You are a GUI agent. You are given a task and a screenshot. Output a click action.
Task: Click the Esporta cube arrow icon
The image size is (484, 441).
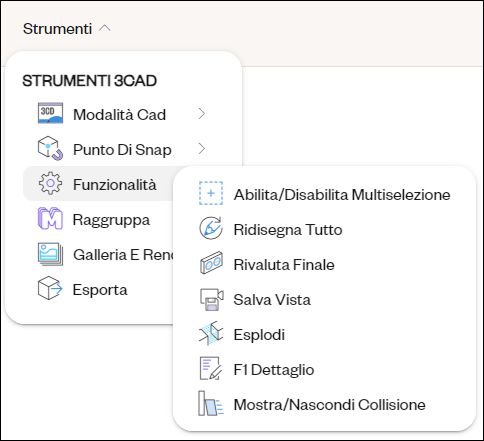(x=50, y=288)
